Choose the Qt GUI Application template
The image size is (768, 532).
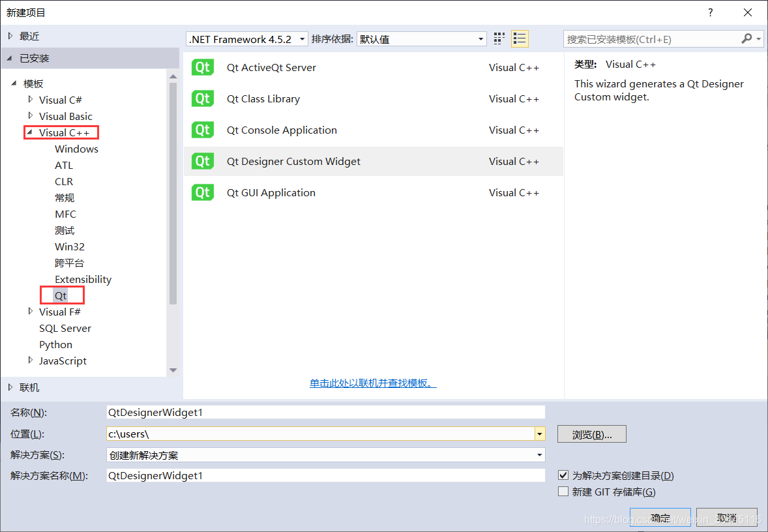pyautogui.click(x=373, y=192)
